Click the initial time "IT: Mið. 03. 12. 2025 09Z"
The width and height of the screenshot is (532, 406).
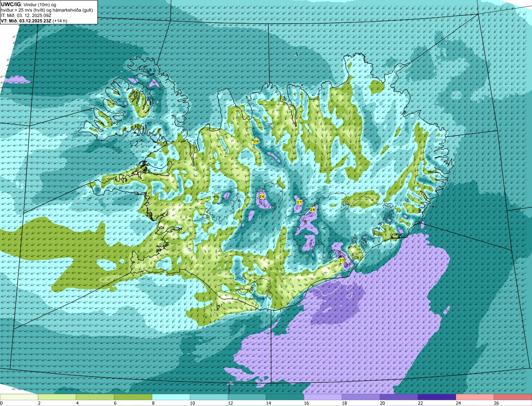pyautogui.click(x=27, y=15)
